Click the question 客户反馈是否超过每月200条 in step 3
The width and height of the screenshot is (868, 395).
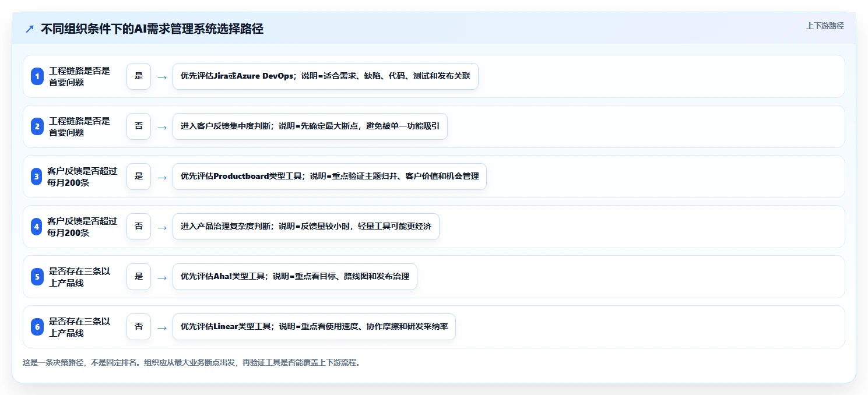click(x=82, y=177)
